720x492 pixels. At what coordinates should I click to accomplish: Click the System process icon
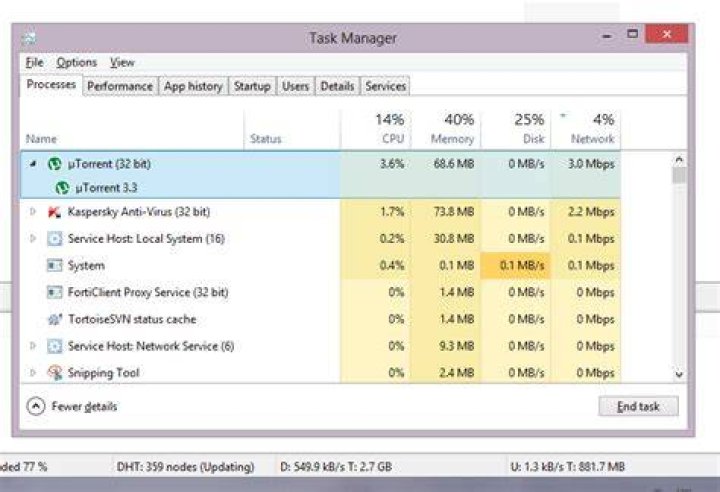(54, 266)
